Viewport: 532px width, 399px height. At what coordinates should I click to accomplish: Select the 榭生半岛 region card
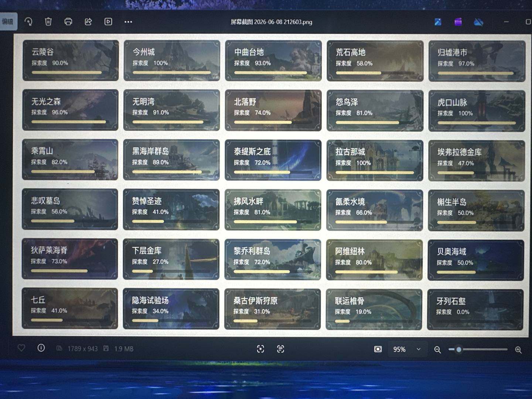point(476,211)
